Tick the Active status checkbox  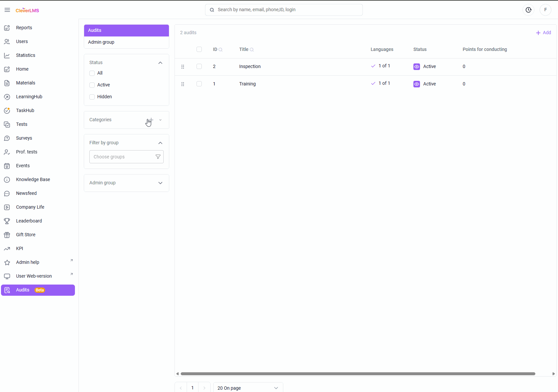(x=92, y=85)
